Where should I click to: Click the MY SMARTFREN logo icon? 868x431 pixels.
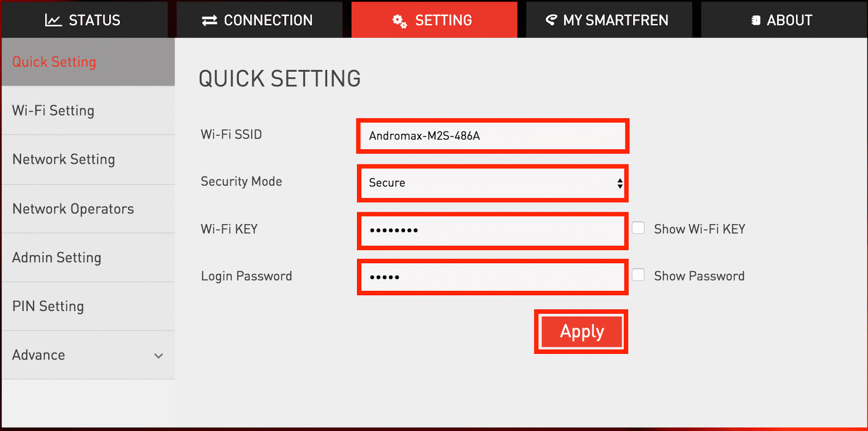[551, 21]
